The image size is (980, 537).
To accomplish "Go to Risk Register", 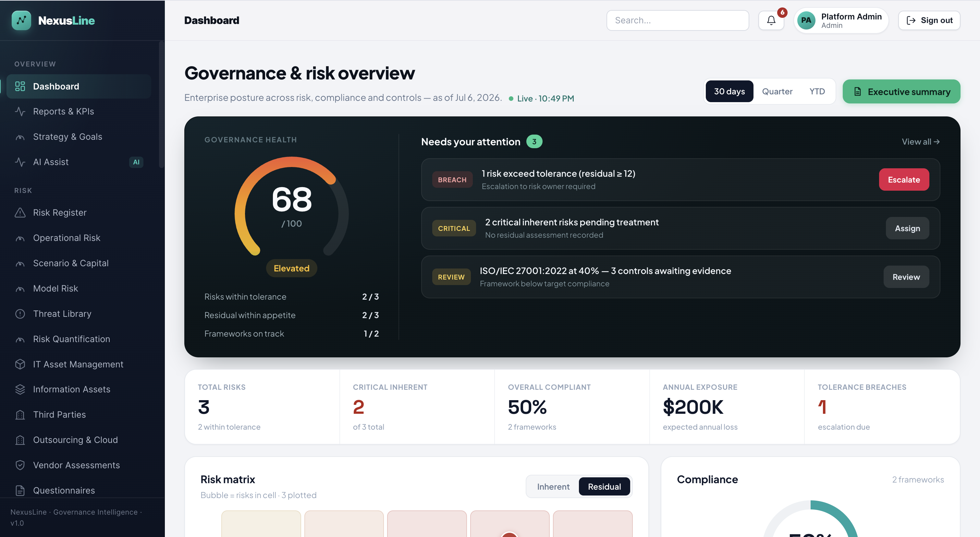I will pyautogui.click(x=79, y=212).
